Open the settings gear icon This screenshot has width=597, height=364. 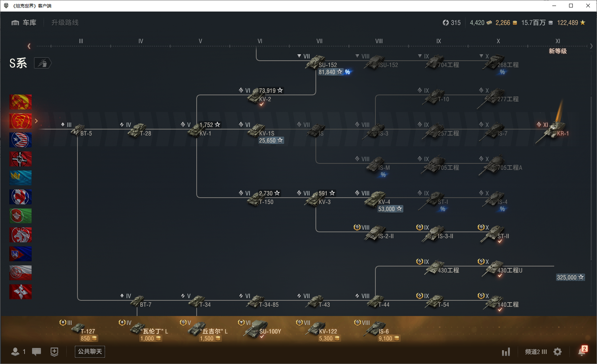coord(558,352)
